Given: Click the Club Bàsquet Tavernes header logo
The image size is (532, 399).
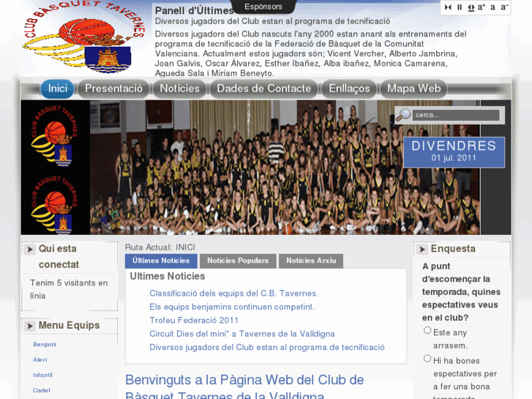Looking at the screenshot, I should pyautogui.click(x=84, y=37).
